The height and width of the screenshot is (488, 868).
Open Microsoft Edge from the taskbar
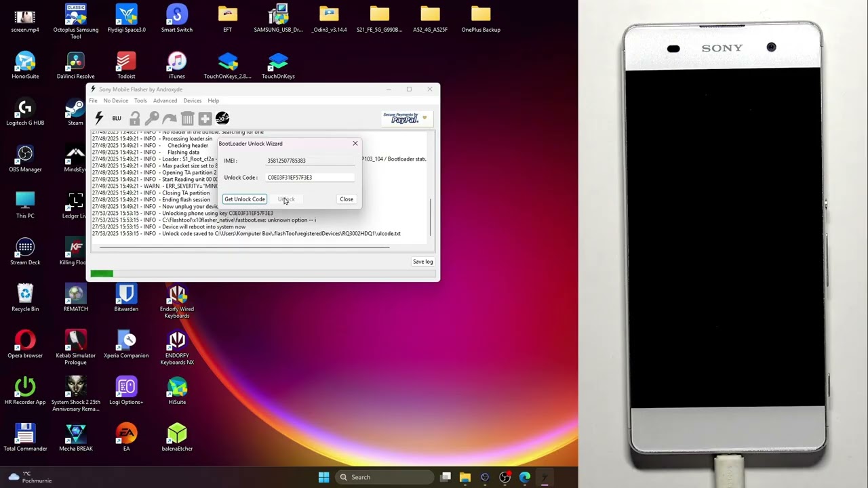(525, 477)
